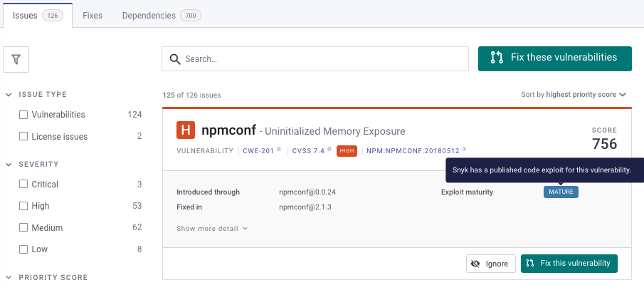This screenshot has width=644, height=290.
Task: Click the Fix these vulnerabilities button
Action: coord(555,59)
